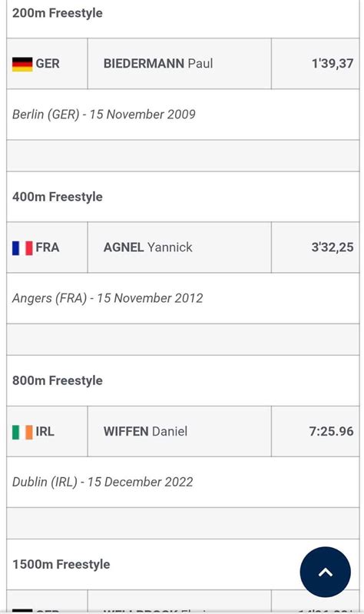Select the IRL country code
Image resolution: width=364 pixels, height=614 pixels.
point(45,432)
